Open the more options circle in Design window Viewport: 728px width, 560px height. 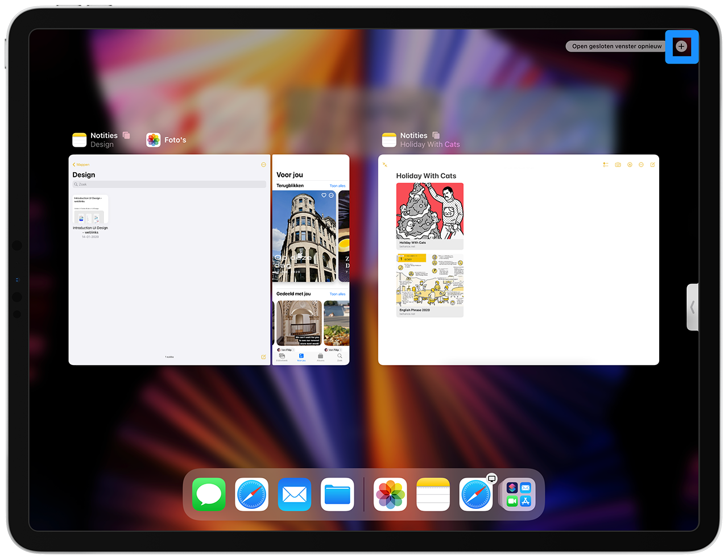click(263, 165)
